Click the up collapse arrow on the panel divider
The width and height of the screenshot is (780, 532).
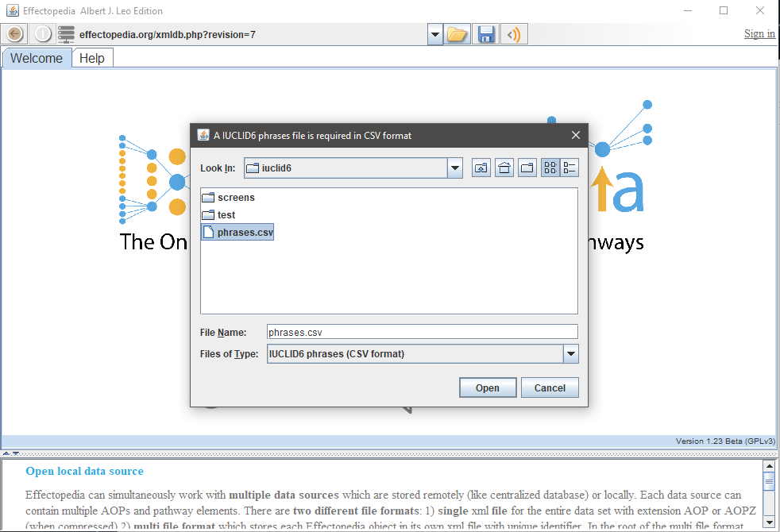(x=6, y=453)
